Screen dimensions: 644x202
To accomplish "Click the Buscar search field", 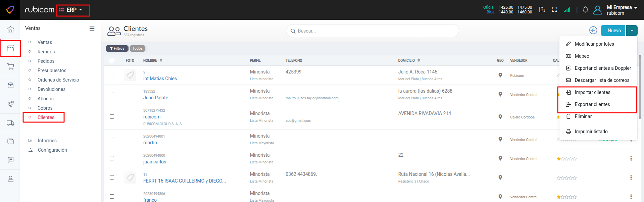I will [x=373, y=31].
